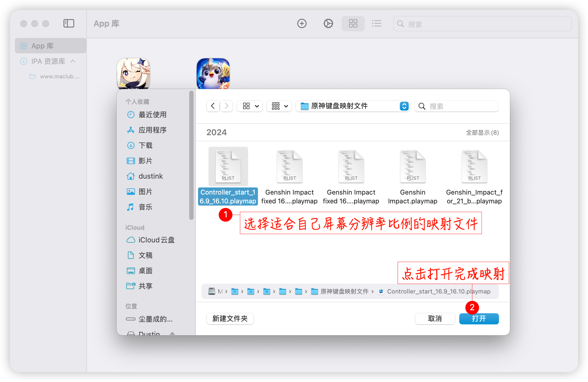This screenshot has width=588, height=382.
Task: Switch to grid view in App library
Action: (x=353, y=24)
